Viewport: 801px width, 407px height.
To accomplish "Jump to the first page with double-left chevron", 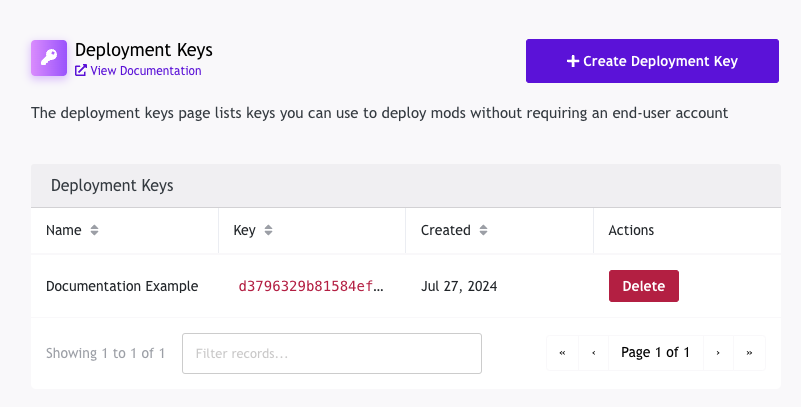I will (x=562, y=353).
